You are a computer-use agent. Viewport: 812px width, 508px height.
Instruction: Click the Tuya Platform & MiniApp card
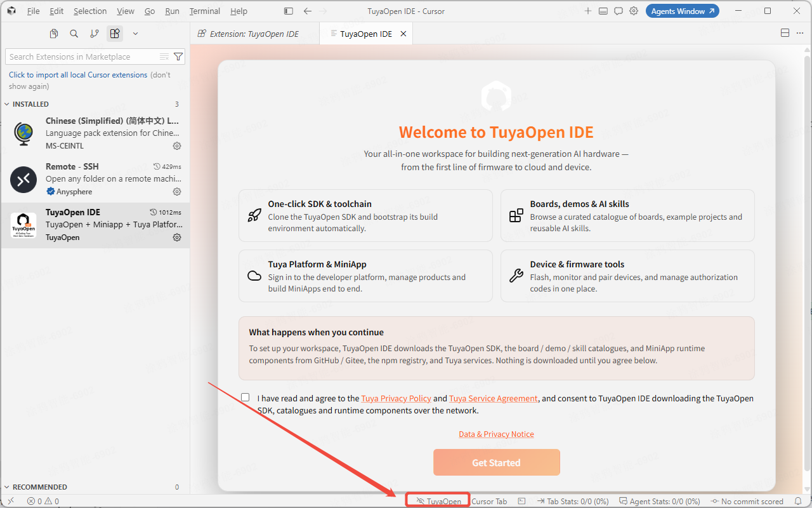[x=365, y=276]
